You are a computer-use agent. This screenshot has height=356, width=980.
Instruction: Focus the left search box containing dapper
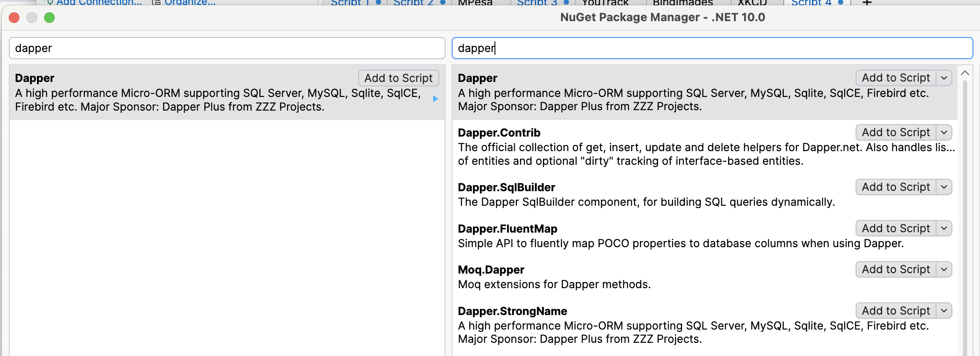coord(227,48)
